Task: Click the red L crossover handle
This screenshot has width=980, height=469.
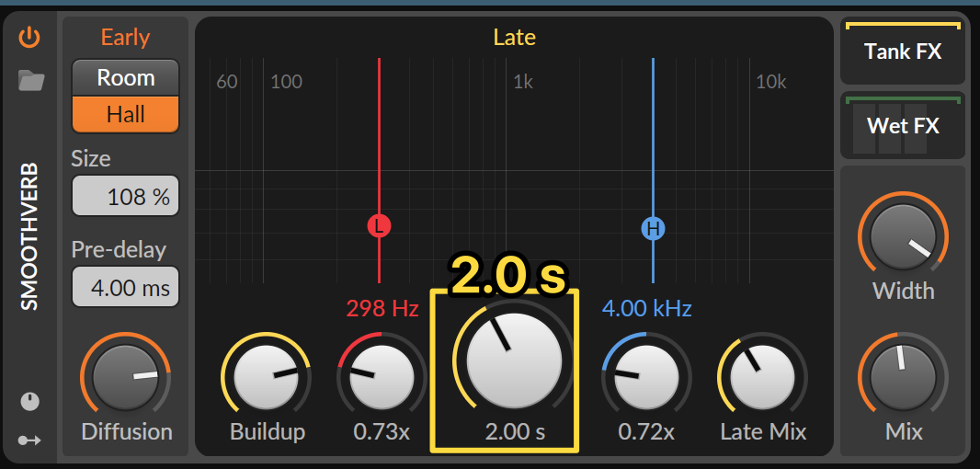Action: (x=379, y=225)
